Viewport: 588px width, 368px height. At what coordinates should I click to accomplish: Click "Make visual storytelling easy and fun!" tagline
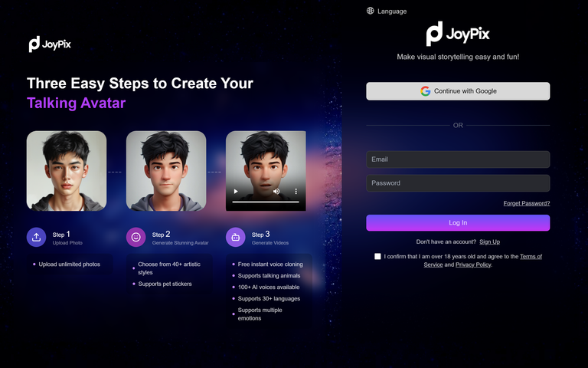click(x=458, y=57)
